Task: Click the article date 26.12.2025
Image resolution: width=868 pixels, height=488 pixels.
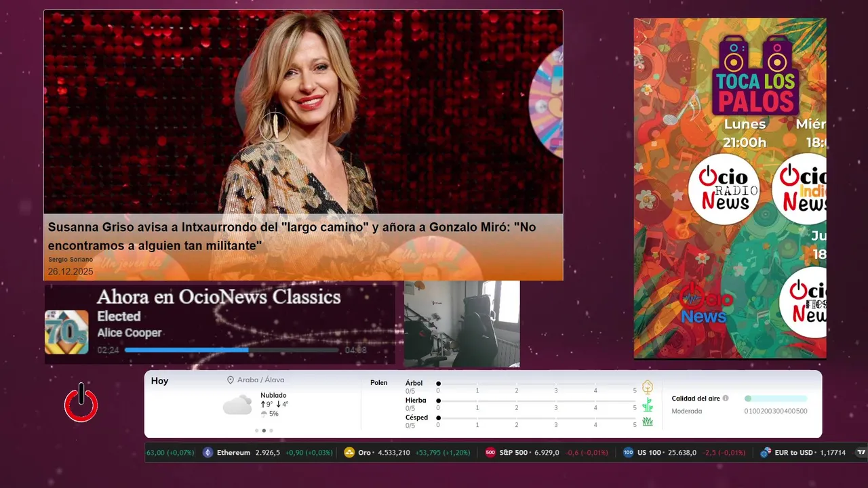Action: click(71, 272)
